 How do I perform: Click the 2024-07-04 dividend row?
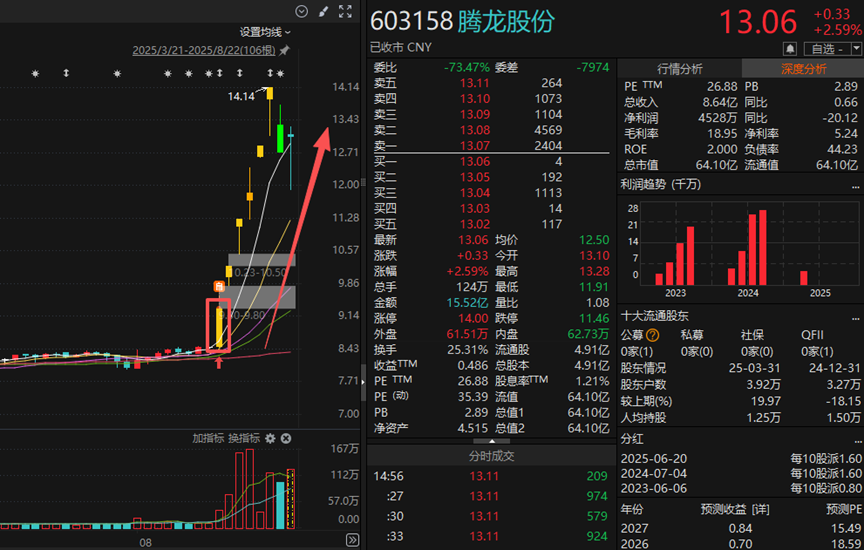(741, 473)
